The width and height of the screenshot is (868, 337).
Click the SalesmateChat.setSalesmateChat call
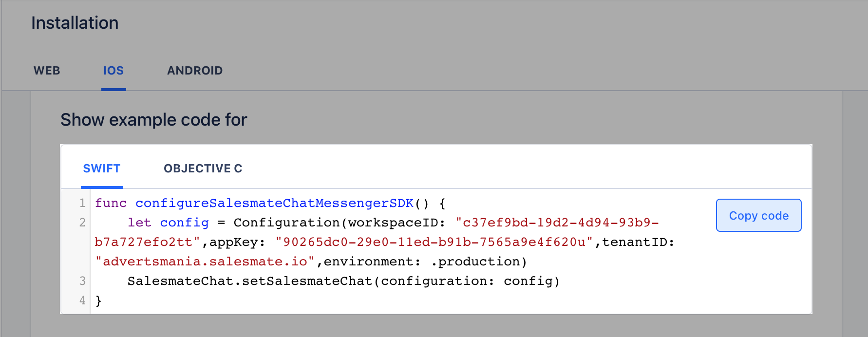coord(249,281)
